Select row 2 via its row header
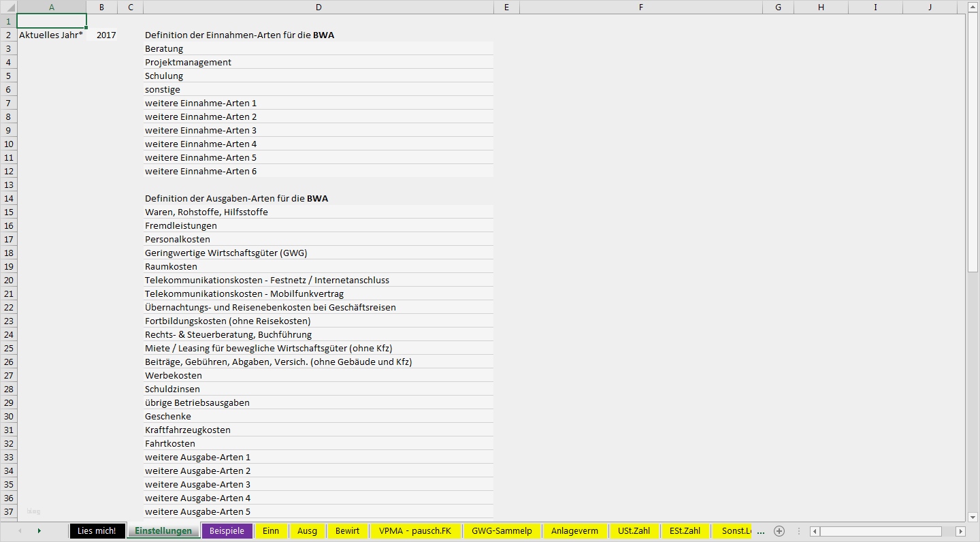This screenshot has height=542, width=980. coord(8,35)
